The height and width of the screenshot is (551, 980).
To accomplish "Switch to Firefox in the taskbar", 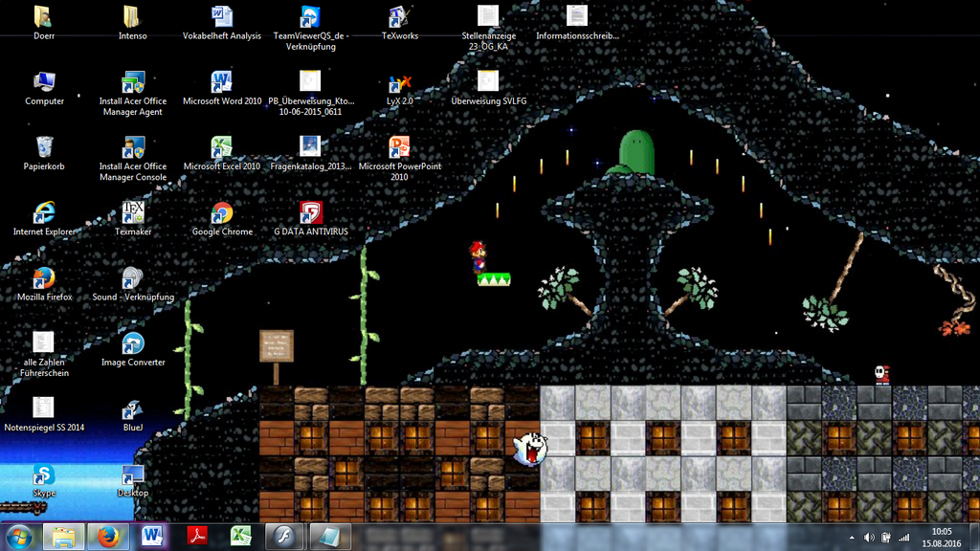I will click(108, 537).
